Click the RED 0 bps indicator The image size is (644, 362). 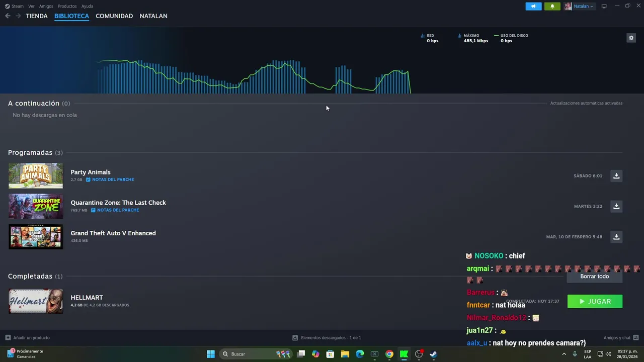(430, 38)
